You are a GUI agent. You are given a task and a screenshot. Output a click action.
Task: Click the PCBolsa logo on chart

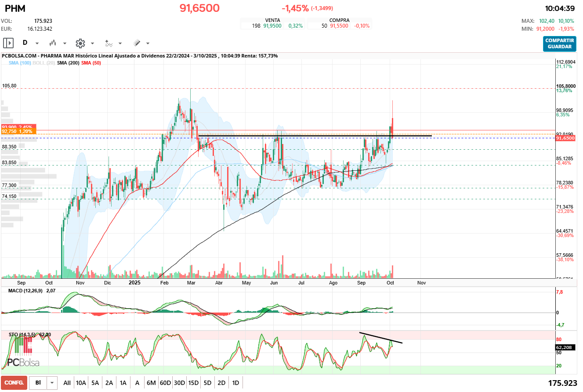pos(23,355)
